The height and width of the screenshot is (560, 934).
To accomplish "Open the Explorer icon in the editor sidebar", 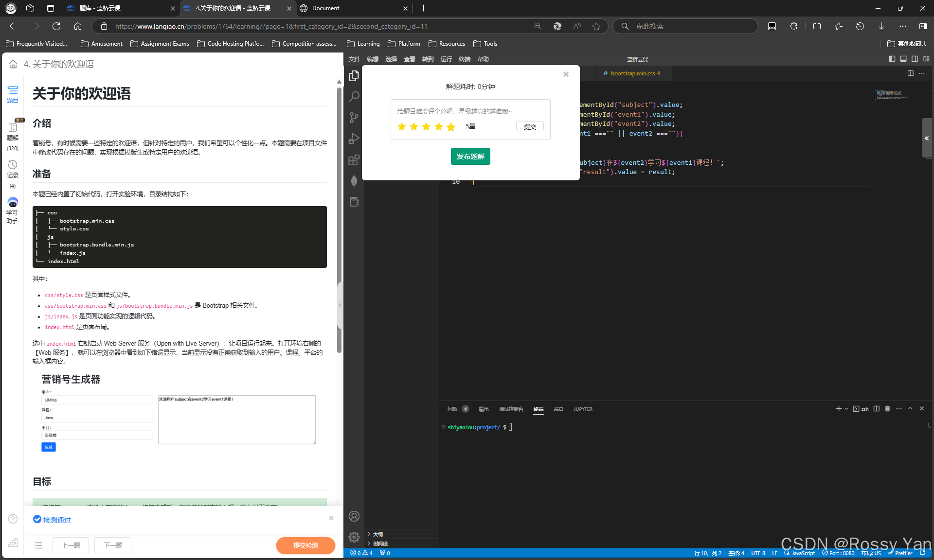I will click(354, 76).
